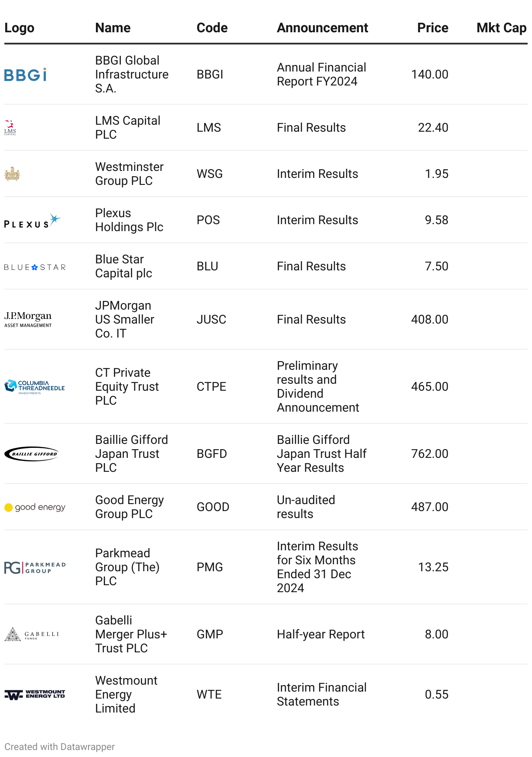The image size is (532, 757).
Task: Click the J.P.Morgan Asset Management logo
Action: [28, 320]
